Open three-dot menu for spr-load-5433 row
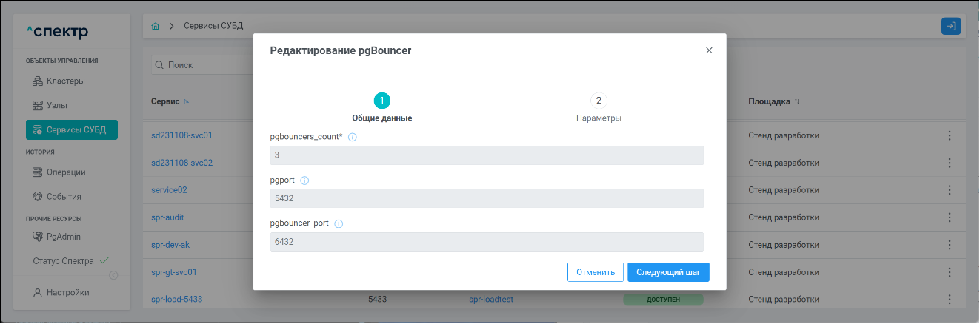980x324 pixels. (x=950, y=300)
